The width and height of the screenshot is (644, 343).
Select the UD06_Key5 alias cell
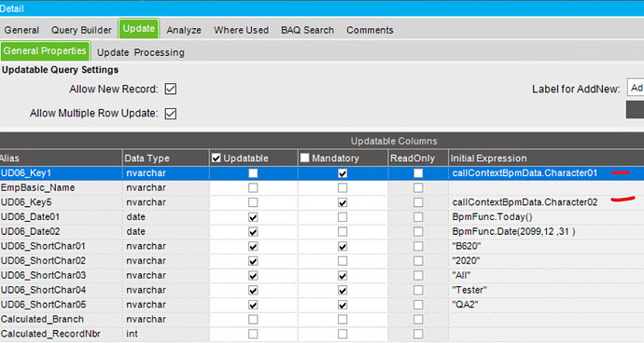[x=61, y=202]
